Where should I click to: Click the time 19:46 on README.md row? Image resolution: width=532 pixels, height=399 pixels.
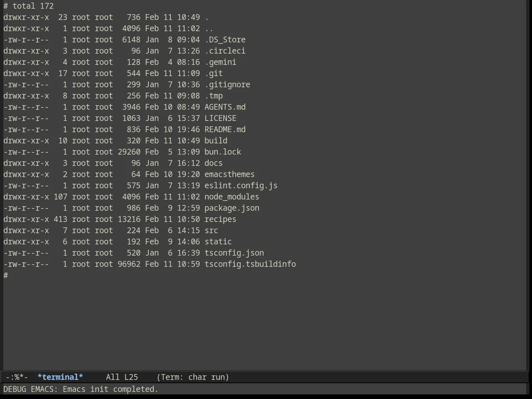(188, 129)
